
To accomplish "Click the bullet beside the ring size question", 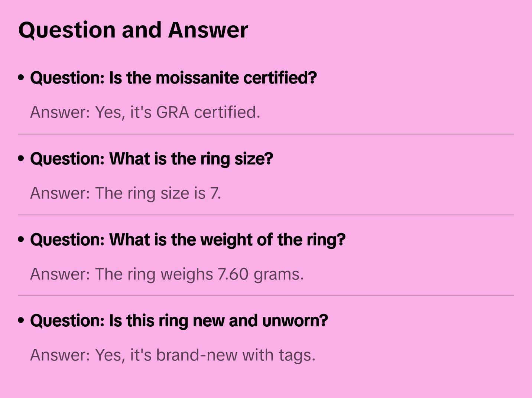I will (21, 159).
